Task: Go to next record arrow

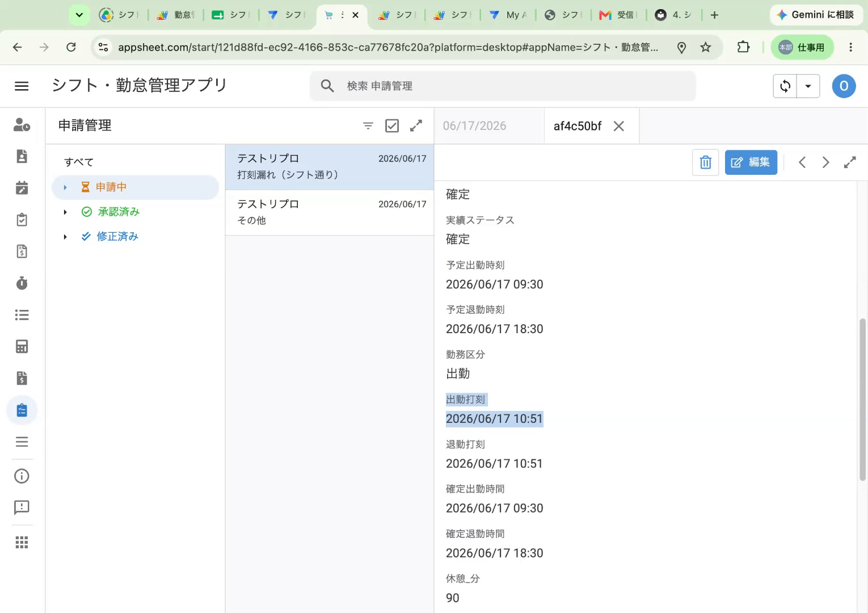Action: coord(826,162)
